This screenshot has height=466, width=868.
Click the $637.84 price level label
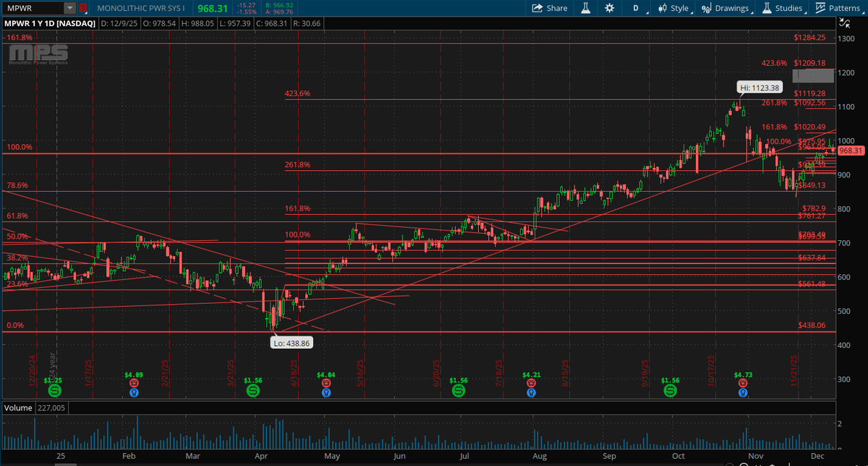[812, 258]
